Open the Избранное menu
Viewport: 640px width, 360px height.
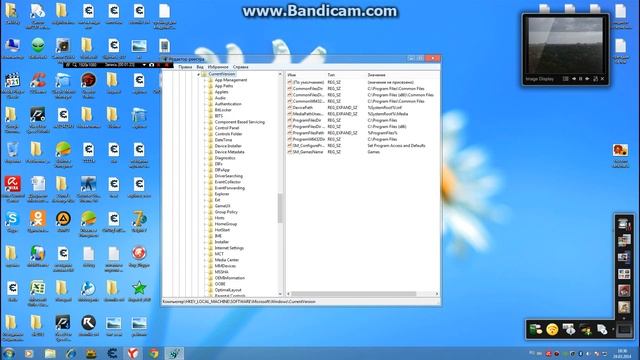click(218, 67)
